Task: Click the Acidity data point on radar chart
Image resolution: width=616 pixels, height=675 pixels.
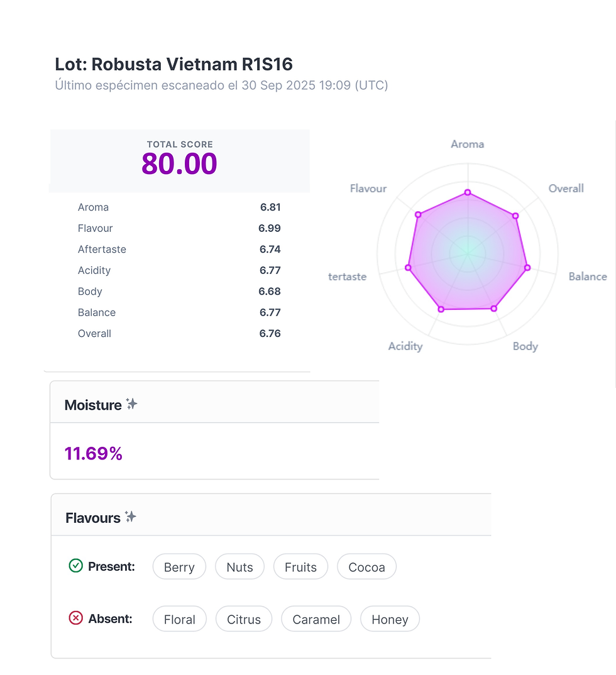Action: (x=441, y=309)
